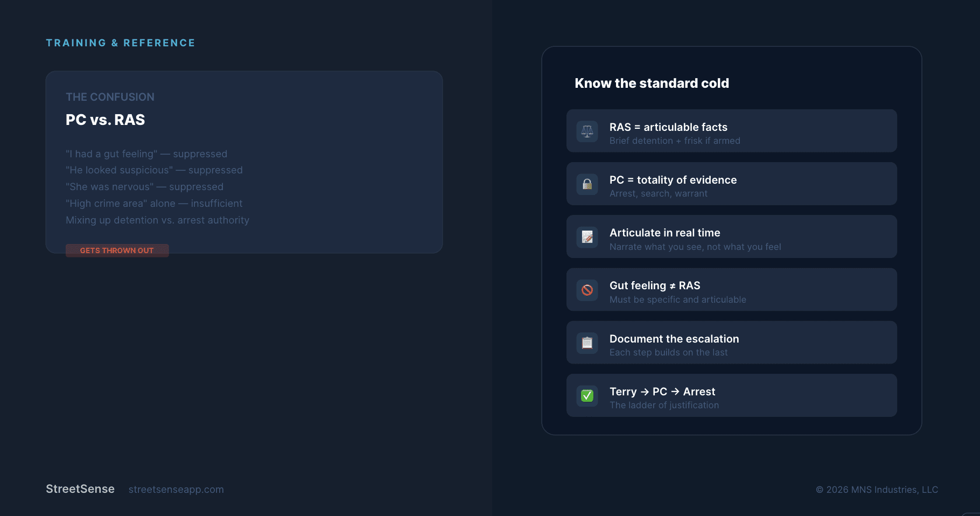Viewport: 980px width, 516px height.
Task: Click the padlock icon beside PC
Action: click(x=587, y=184)
